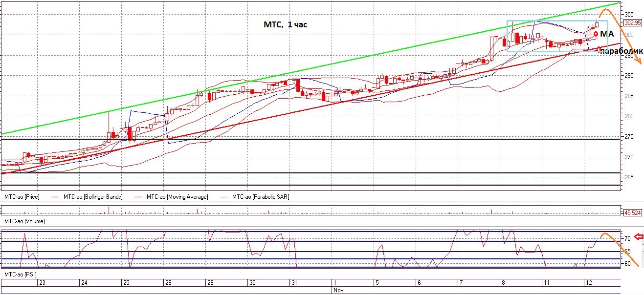Click the 280 price axis label

click(x=628, y=116)
